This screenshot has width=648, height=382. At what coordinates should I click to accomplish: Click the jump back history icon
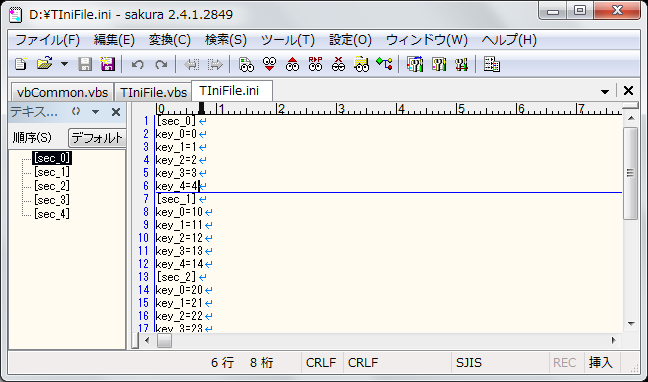191,64
